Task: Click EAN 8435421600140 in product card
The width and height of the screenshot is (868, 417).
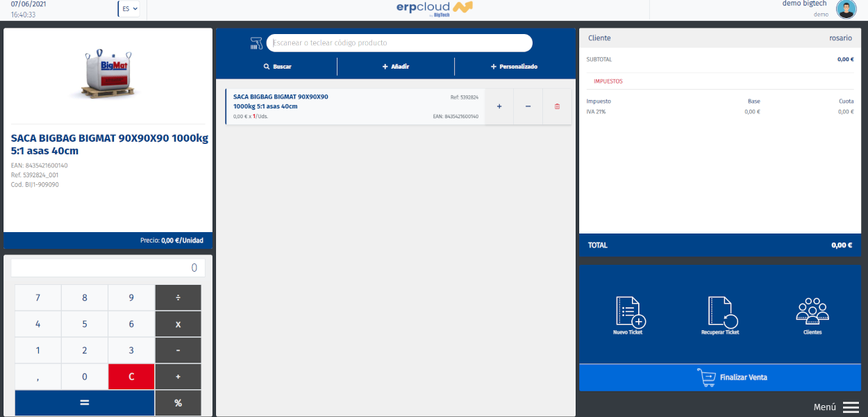Action: [40, 165]
